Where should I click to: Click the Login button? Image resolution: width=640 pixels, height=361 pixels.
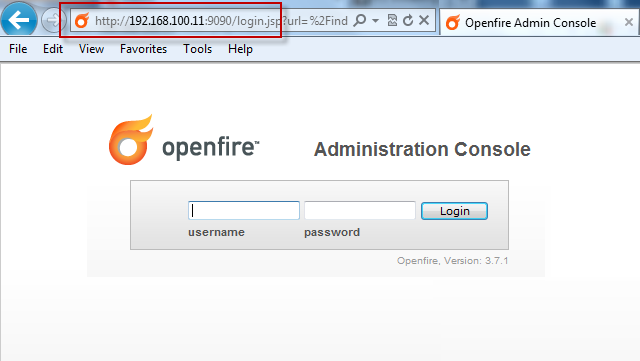point(454,211)
